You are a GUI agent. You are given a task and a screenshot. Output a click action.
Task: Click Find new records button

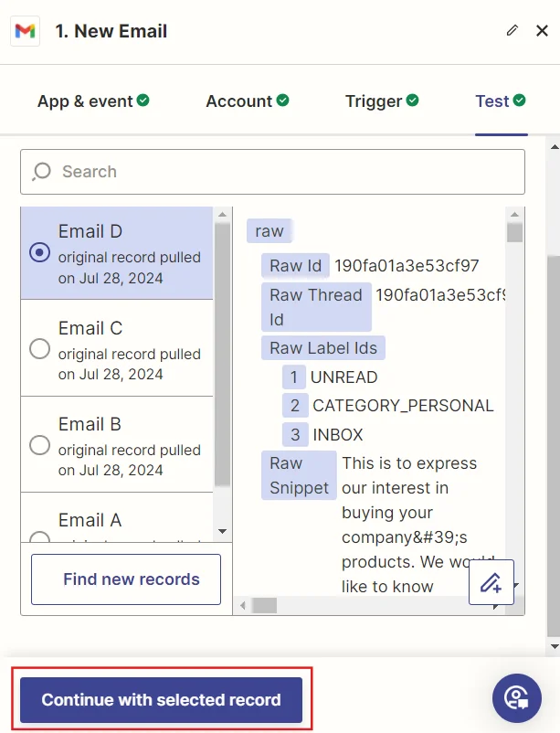pyautogui.click(x=126, y=579)
